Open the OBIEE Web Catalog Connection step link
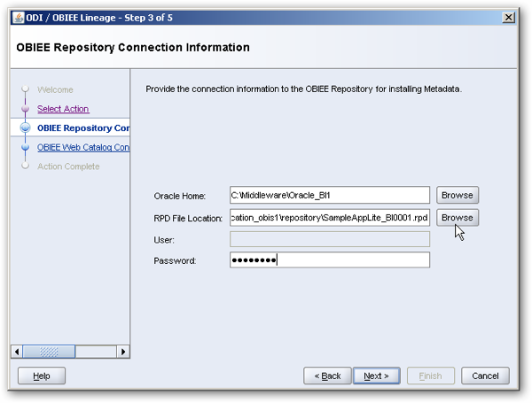 coord(83,147)
